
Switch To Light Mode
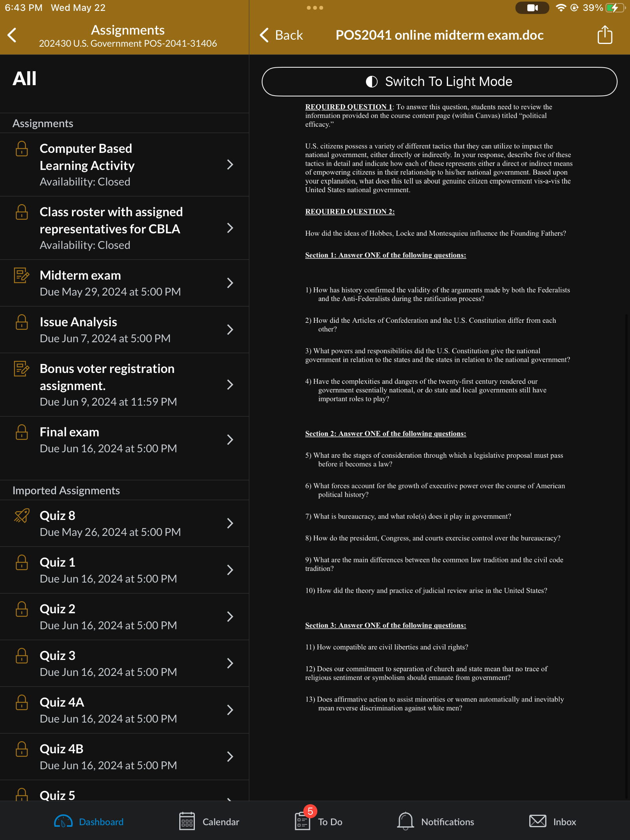[439, 82]
